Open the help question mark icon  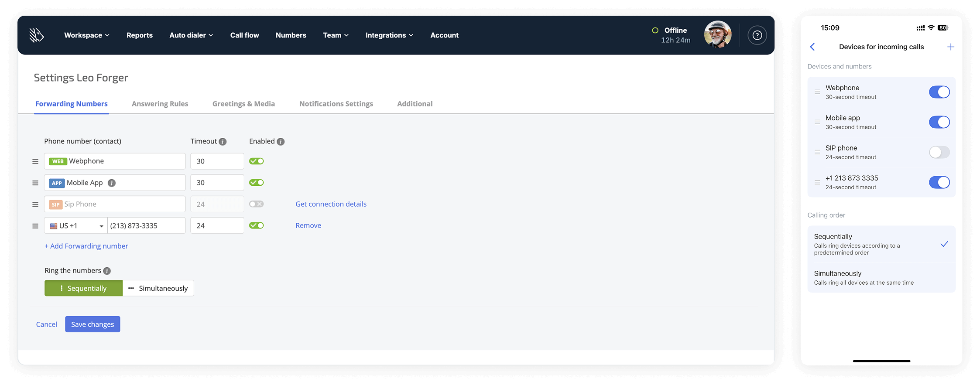point(757,35)
